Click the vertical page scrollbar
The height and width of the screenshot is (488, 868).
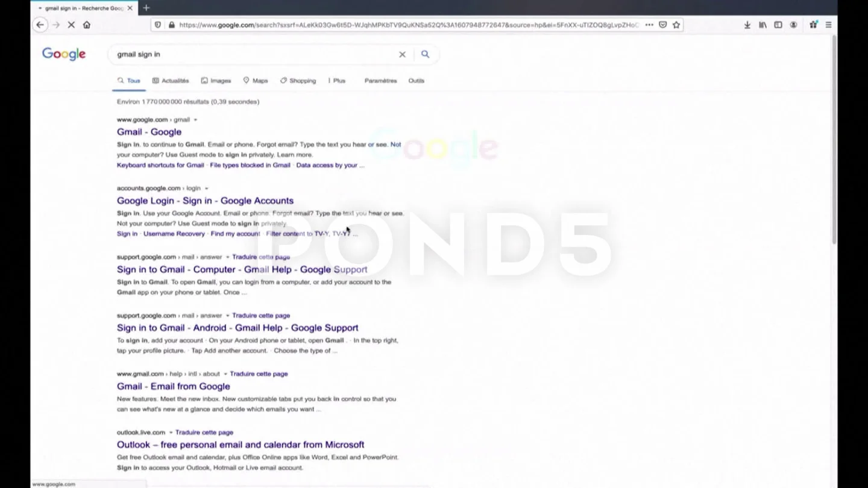[834, 139]
